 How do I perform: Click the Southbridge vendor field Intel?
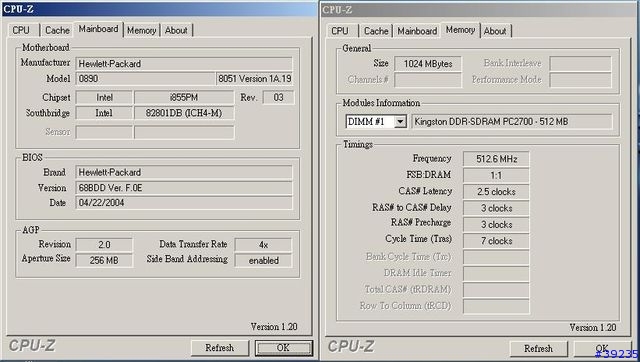tap(104, 113)
